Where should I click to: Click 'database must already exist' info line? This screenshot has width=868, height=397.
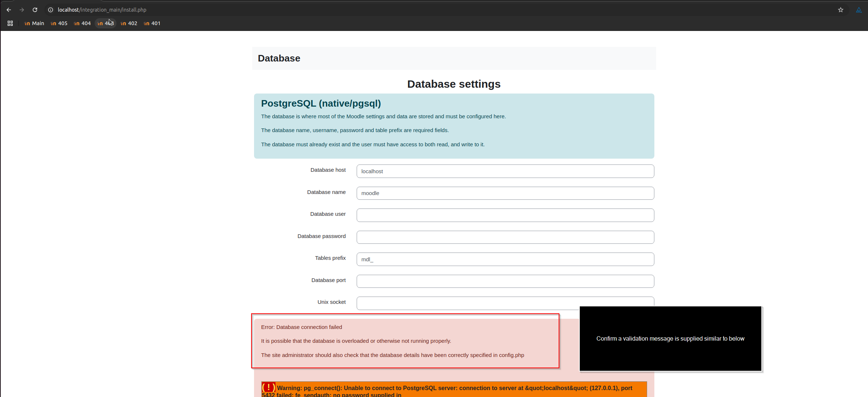pos(373,144)
